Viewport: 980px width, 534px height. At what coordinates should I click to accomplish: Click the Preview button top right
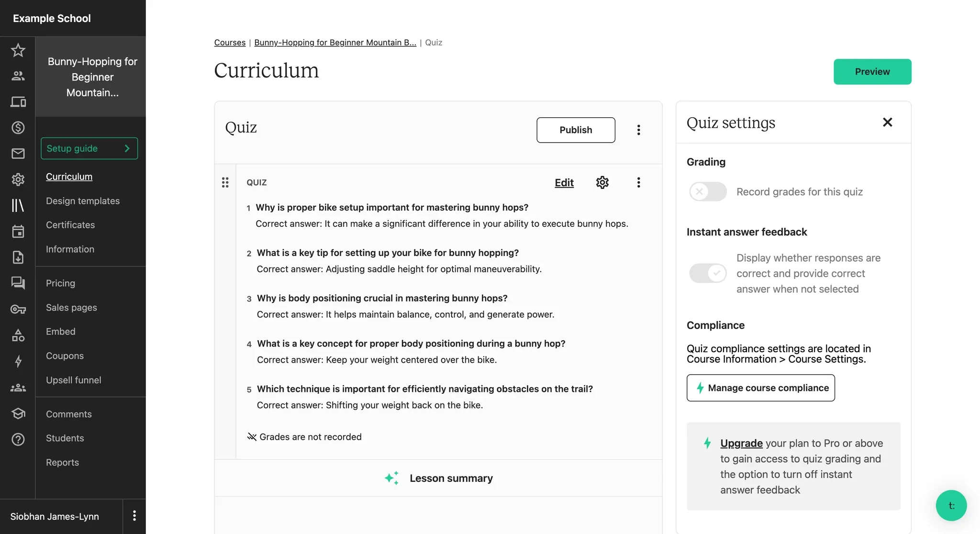pyautogui.click(x=872, y=72)
